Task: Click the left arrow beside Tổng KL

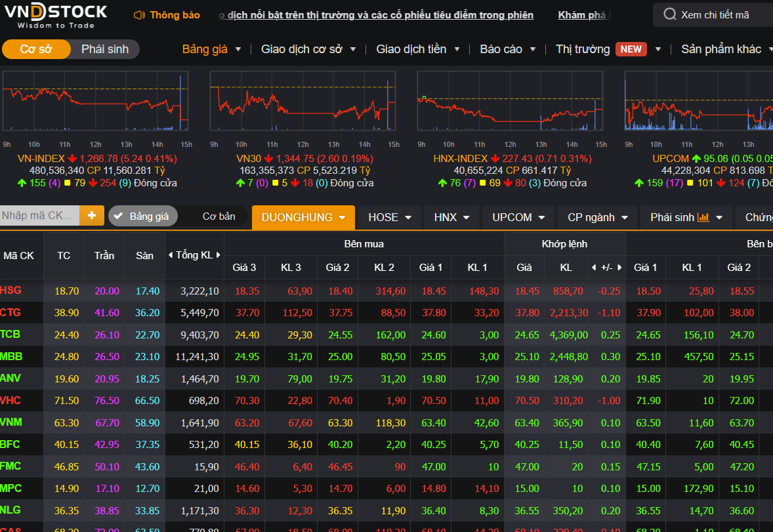Action: click(x=171, y=255)
